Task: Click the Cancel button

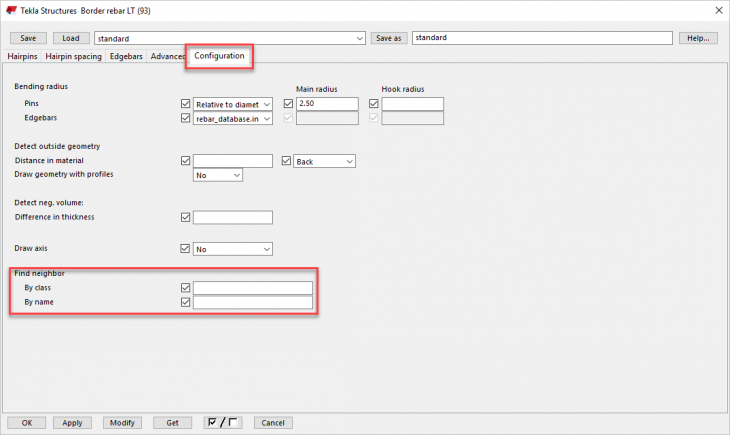Action: tap(273, 422)
